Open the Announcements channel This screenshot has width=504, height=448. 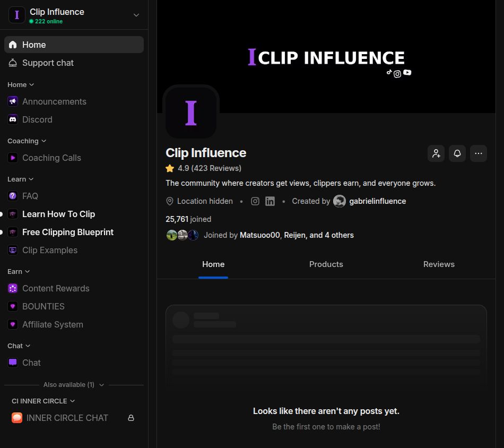tap(74, 101)
